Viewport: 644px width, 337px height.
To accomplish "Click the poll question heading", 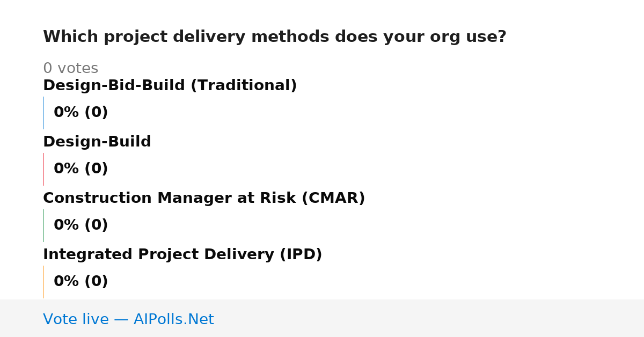I will [x=275, y=36].
